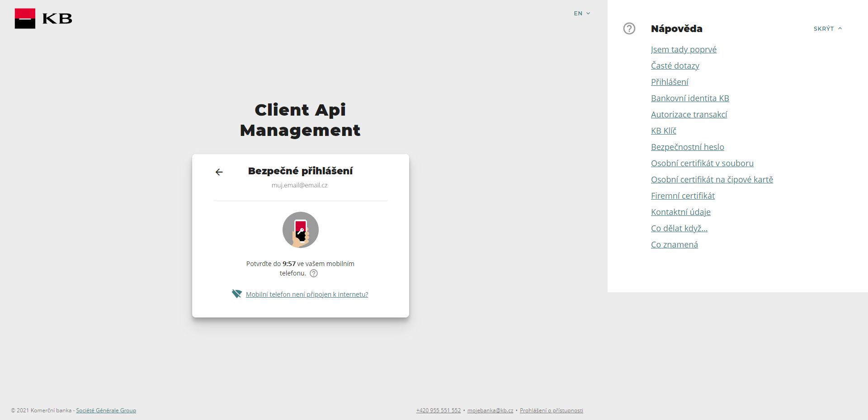
Task: Click the 'Client Api Management' title
Action: tap(300, 120)
